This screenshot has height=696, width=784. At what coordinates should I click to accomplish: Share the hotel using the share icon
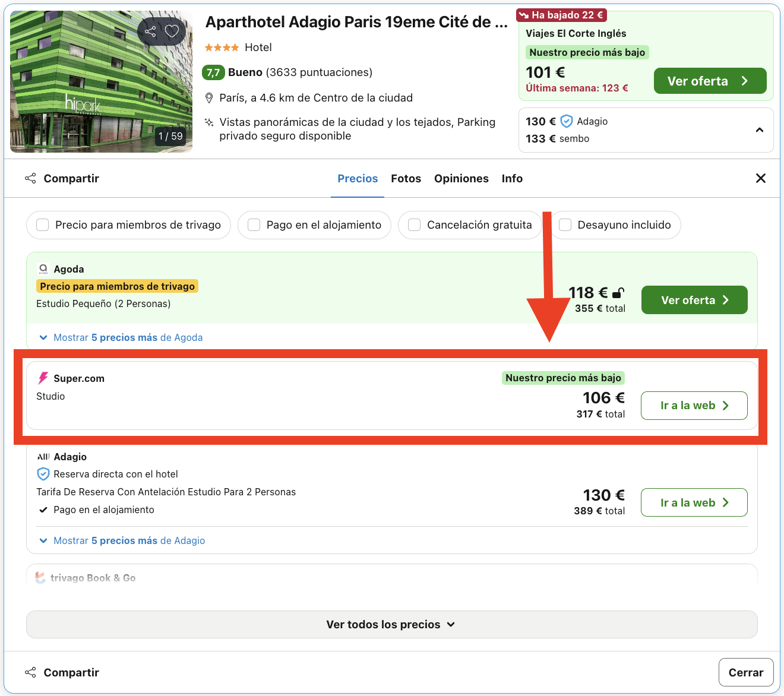pos(150,31)
